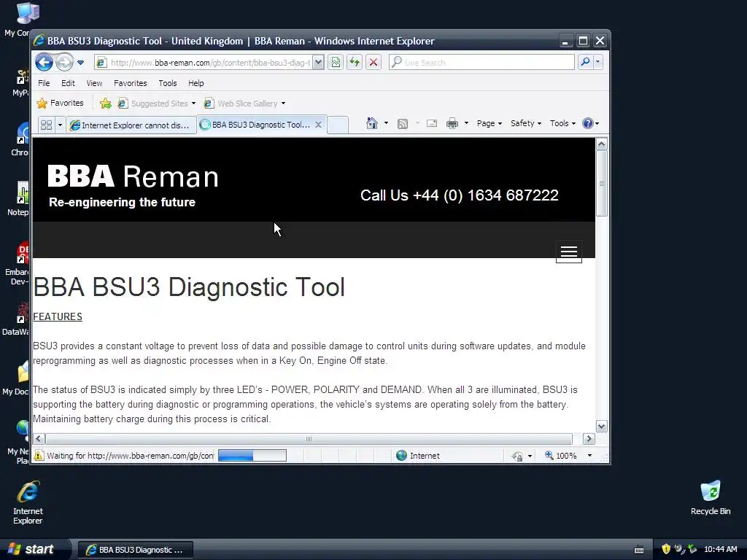The width and height of the screenshot is (747, 560).
Task: Click the page loading progress bar
Action: coord(252,456)
